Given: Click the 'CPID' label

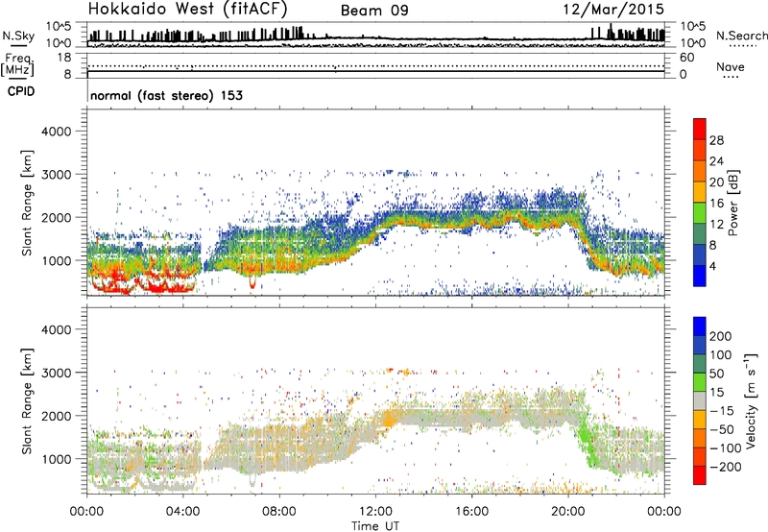Looking at the screenshot, I should [x=21, y=91].
